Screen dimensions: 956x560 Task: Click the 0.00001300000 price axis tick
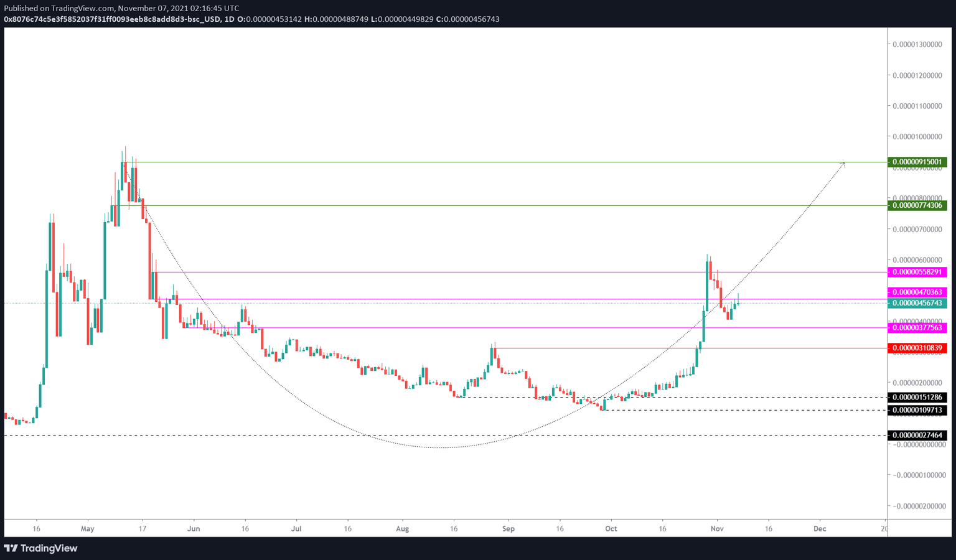(917, 44)
